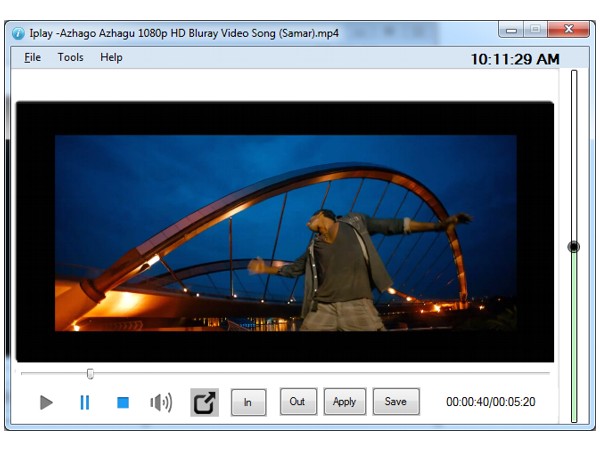This screenshot has width=600, height=450.
Task: Minimize the Iplay window
Action: coord(511,30)
